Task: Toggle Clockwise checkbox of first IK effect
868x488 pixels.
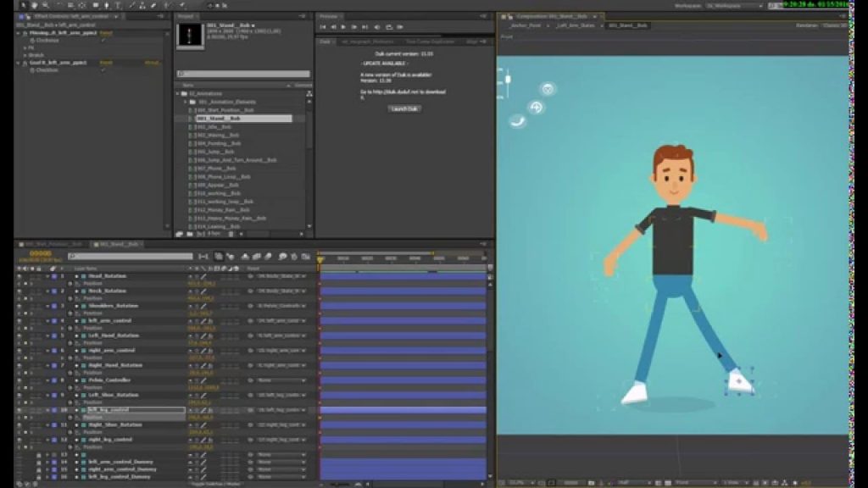Action: [x=103, y=41]
